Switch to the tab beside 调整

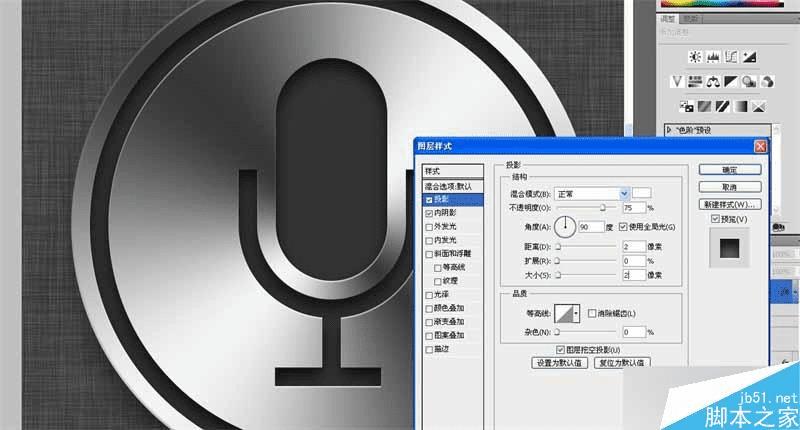[690, 19]
